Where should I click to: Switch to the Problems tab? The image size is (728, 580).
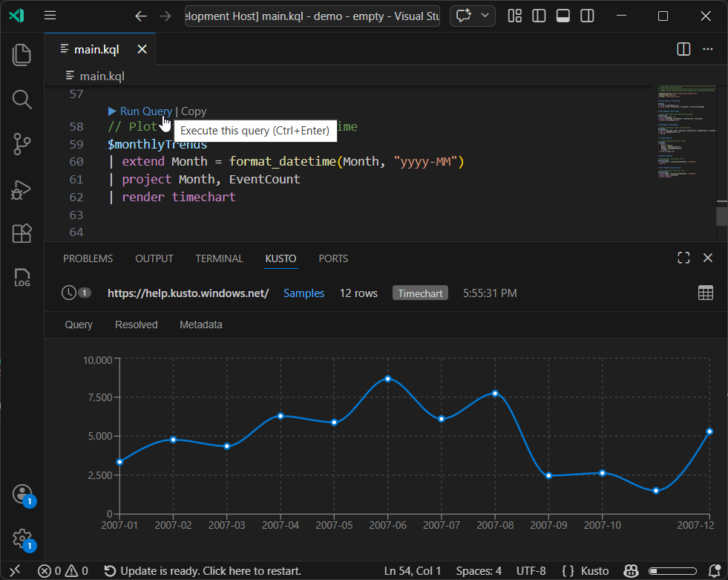[x=88, y=258]
